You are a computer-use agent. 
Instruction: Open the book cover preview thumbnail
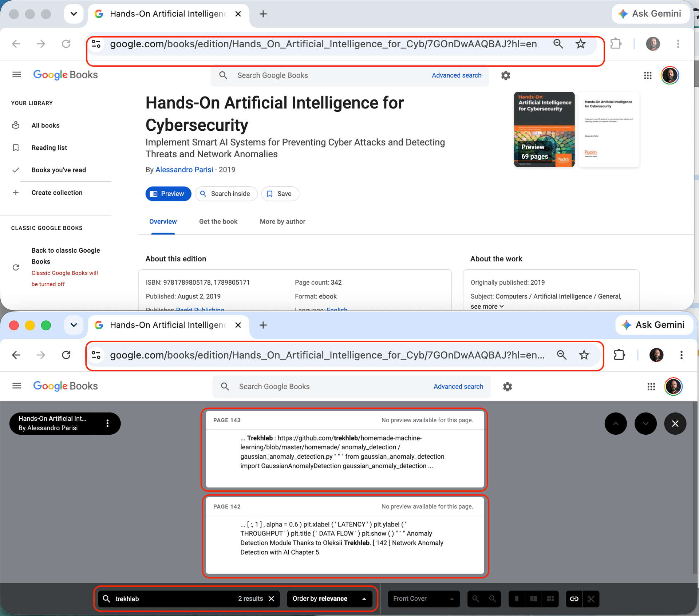click(544, 129)
